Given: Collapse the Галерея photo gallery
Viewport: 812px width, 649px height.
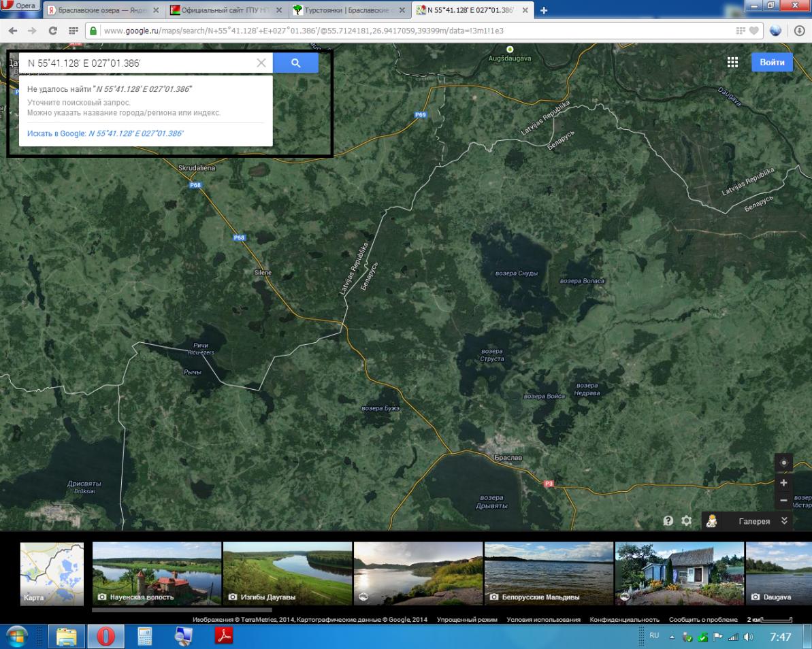Looking at the screenshot, I should pos(784,521).
